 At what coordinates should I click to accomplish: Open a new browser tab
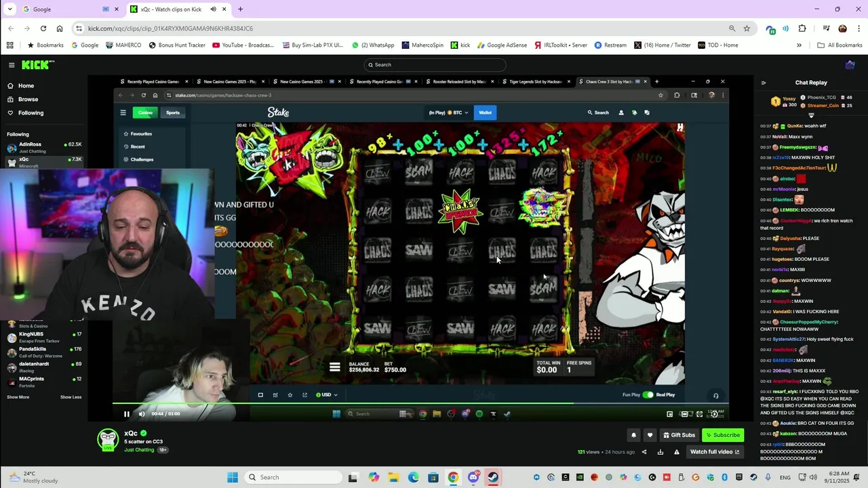(240, 9)
